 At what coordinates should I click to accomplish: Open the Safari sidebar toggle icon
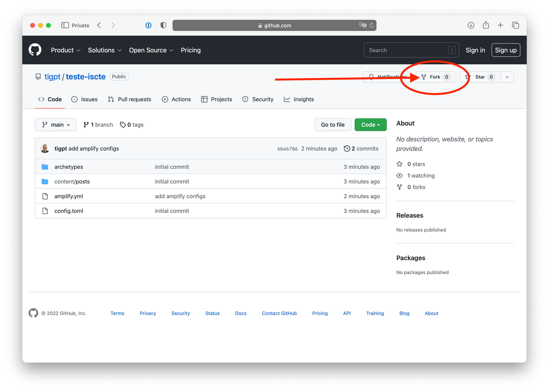[65, 25]
